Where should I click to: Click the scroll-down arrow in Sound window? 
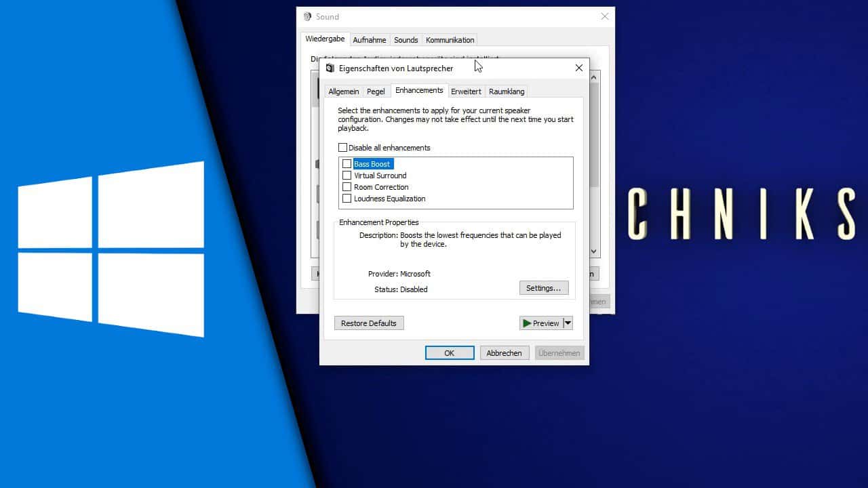(594, 251)
